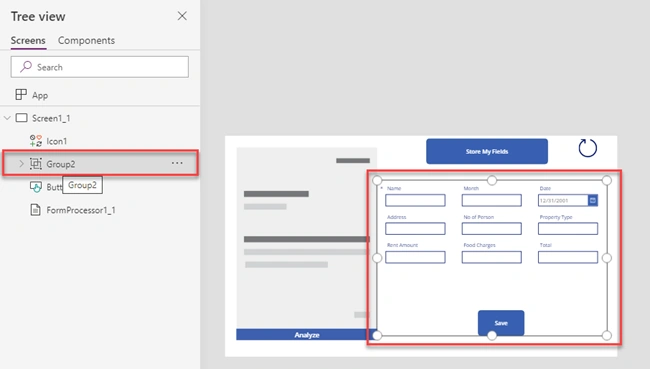Open the Date calendar icon

pyautogui.click(x=593, y=200)
